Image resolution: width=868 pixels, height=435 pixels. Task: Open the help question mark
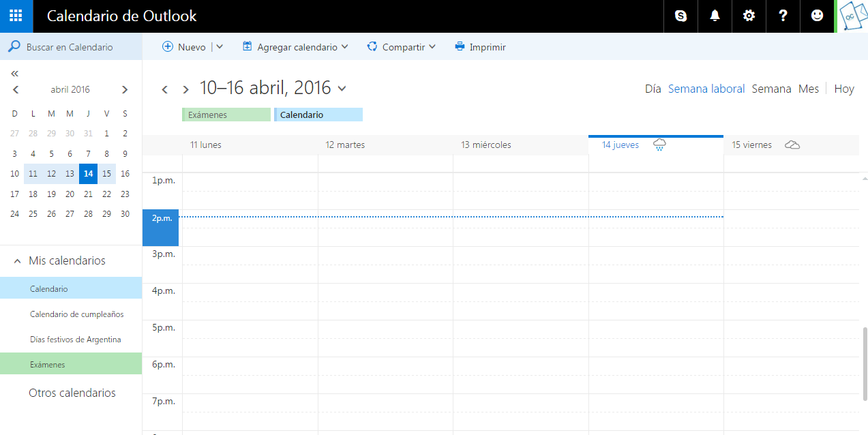pyautogui.click(x=783, y=16)
